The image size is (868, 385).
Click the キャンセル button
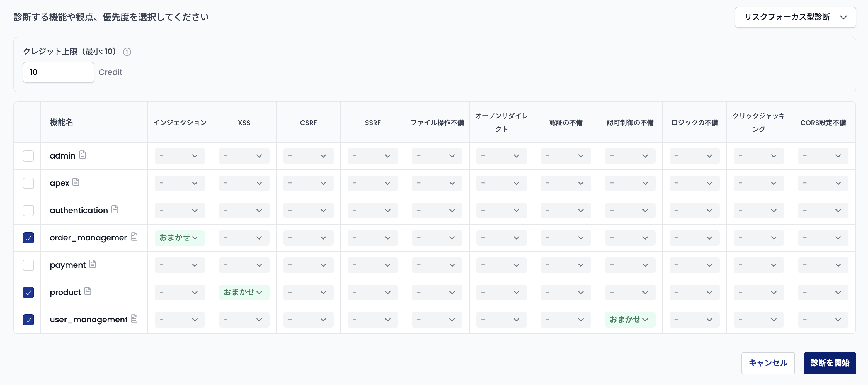click(x=768, y=363)
